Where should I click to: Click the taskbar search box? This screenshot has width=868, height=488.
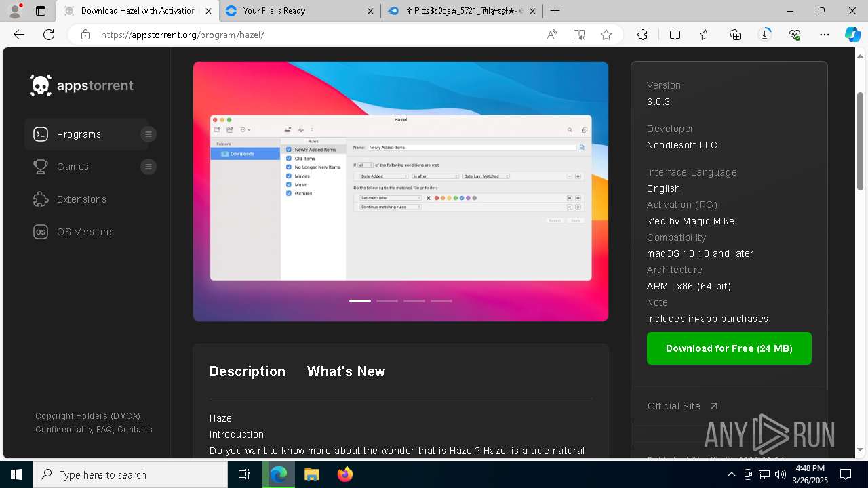[130, 474]
